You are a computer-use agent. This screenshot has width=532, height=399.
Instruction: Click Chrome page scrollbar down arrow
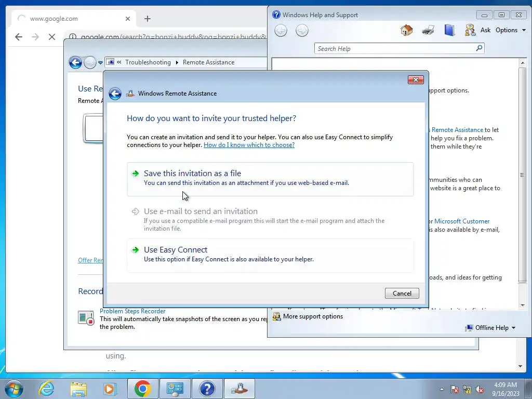(521, 366)
